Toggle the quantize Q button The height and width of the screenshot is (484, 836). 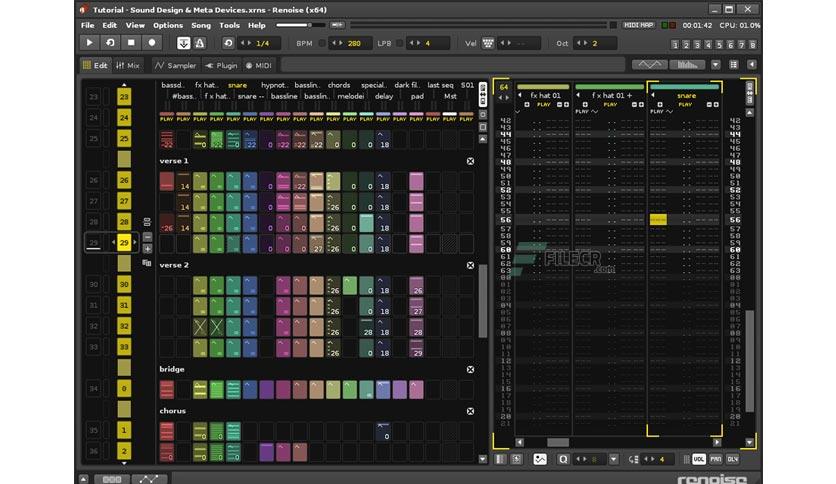click(x=563, y=459)
